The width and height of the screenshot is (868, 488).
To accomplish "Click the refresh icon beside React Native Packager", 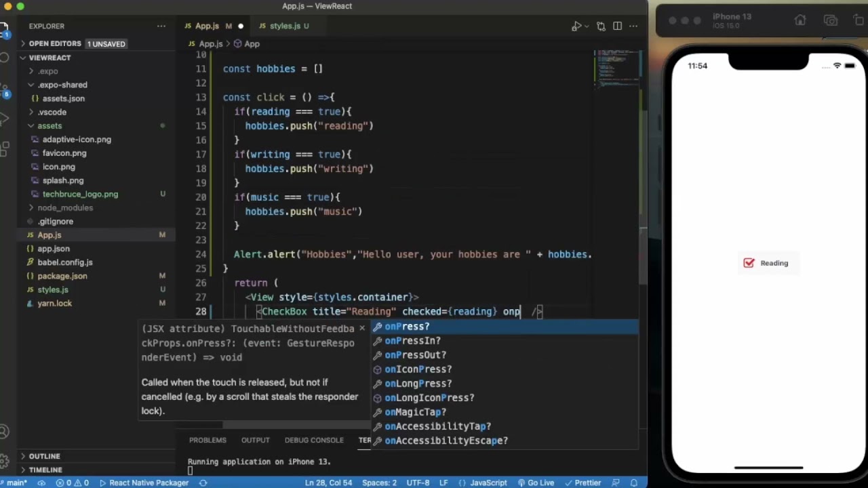I will (203, 483).
